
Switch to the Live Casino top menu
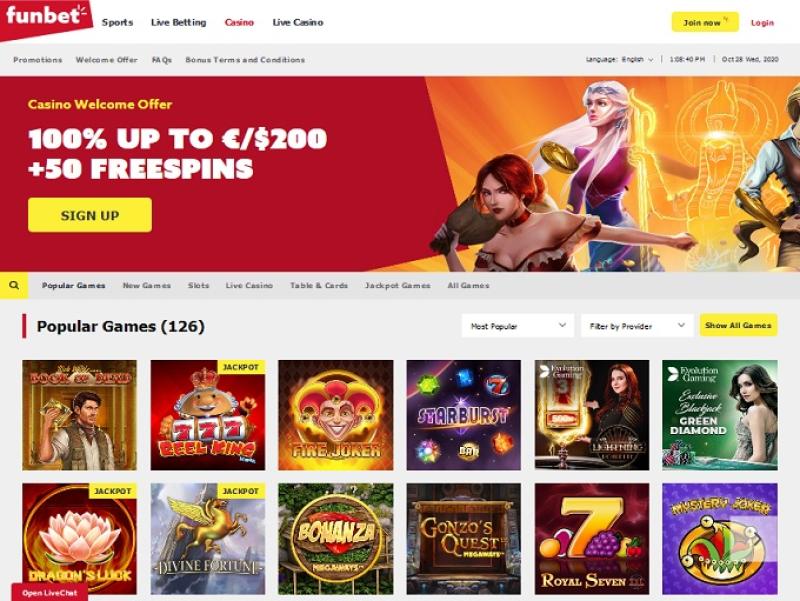point(298,22)
